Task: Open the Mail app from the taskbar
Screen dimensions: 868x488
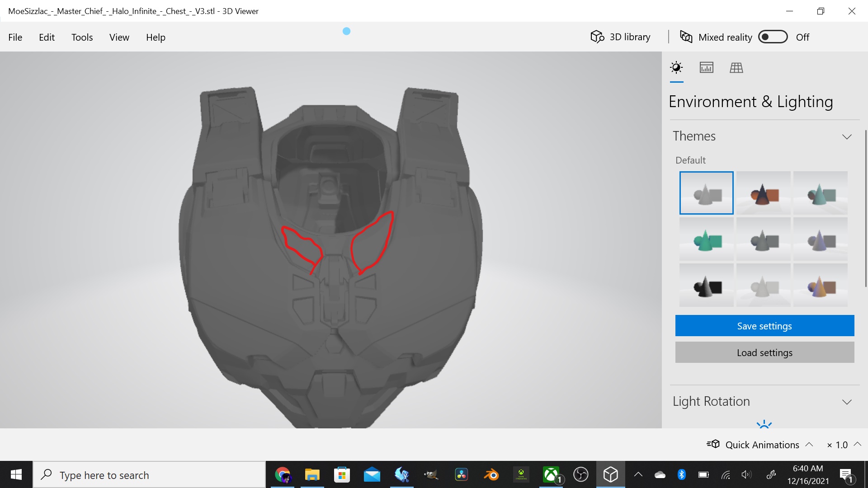Action: click(x=372, y=475)
